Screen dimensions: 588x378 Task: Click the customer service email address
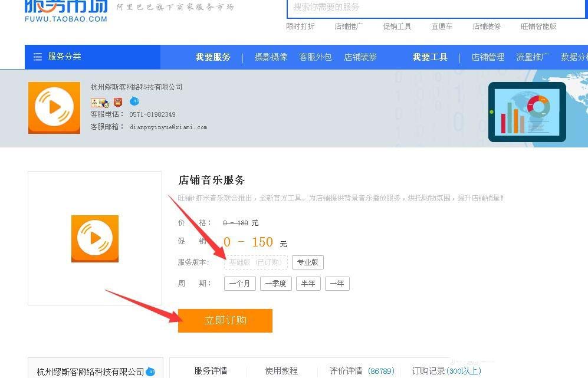tap(168, 127)
